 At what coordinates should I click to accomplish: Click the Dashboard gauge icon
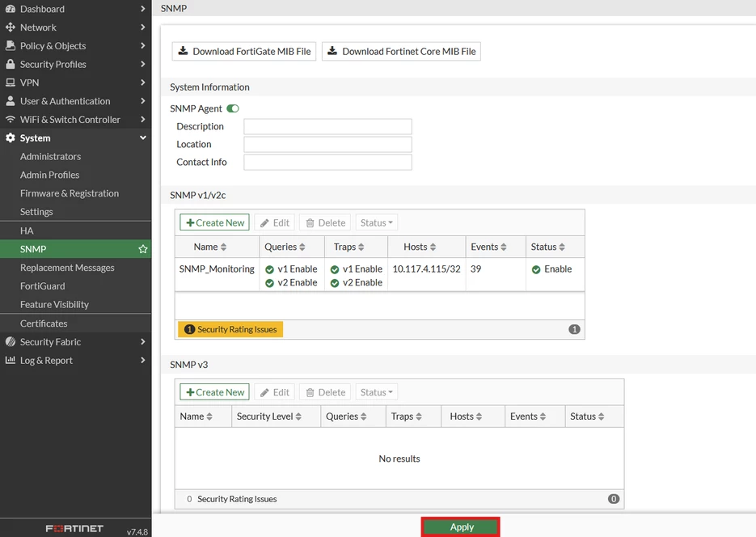click(11, 9)
